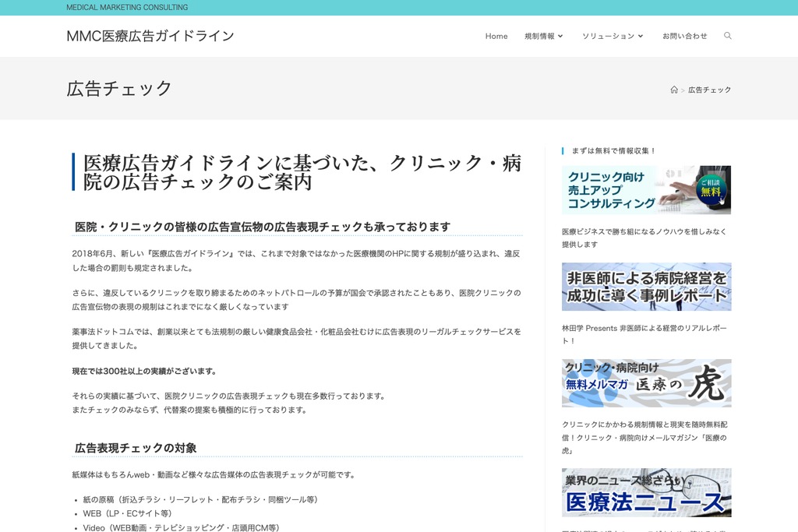Click the list item WEB（LP・ECサイト等）
This screenshot has width=798, height=532.
click(127, 513)
